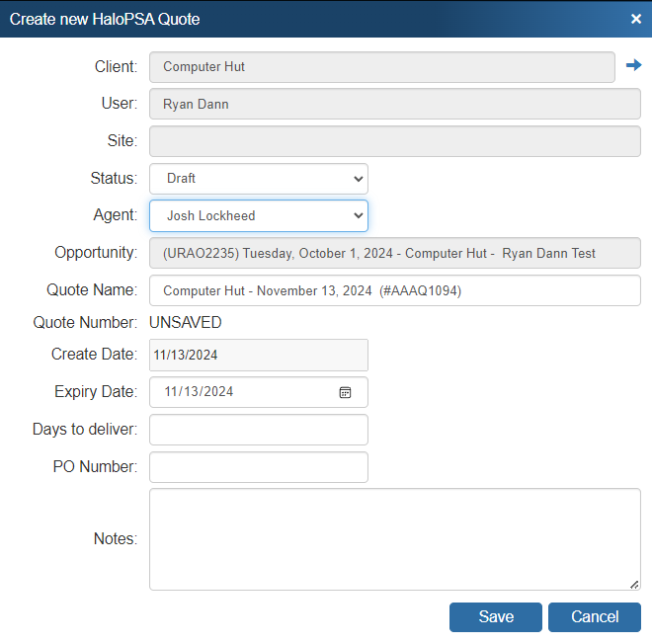This screenshot has width=652, height=644.
Task: Focus the Days to deliver input
Action: (x=259, y=430)
